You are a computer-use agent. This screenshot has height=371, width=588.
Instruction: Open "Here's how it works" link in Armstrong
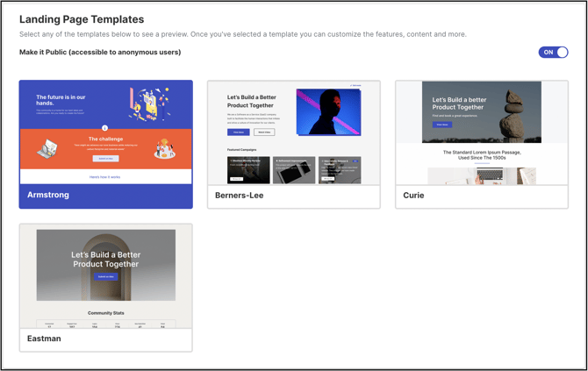click(x=105, y=177)
